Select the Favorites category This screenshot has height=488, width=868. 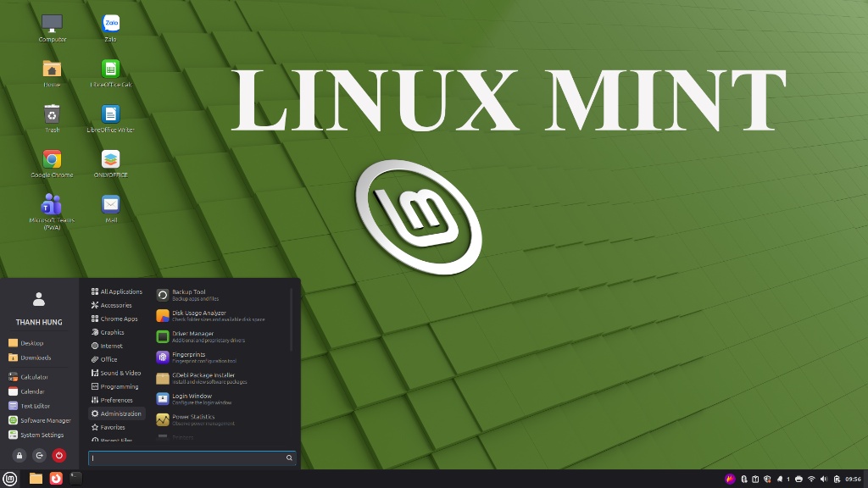point(117,427)
